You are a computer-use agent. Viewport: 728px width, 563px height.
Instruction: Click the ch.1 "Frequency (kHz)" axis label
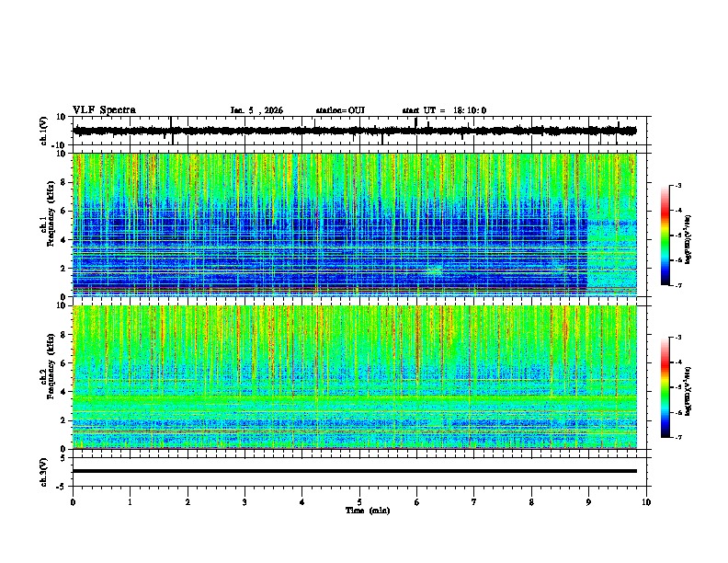tap(51, 213)
